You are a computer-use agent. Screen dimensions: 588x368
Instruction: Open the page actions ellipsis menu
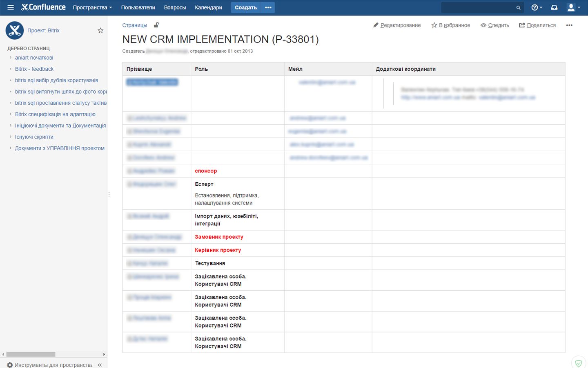coord(569,25)
